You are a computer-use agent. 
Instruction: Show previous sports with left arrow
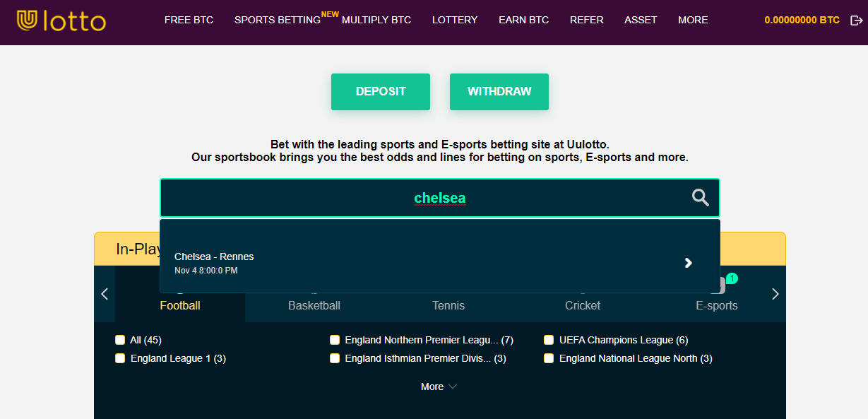(105, 294)
